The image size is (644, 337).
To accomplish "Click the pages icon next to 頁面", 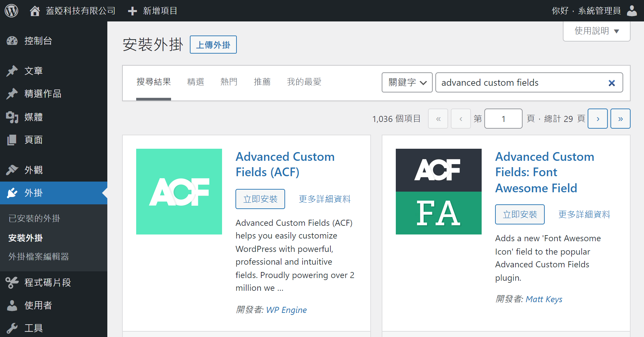I will pos(12,140).
